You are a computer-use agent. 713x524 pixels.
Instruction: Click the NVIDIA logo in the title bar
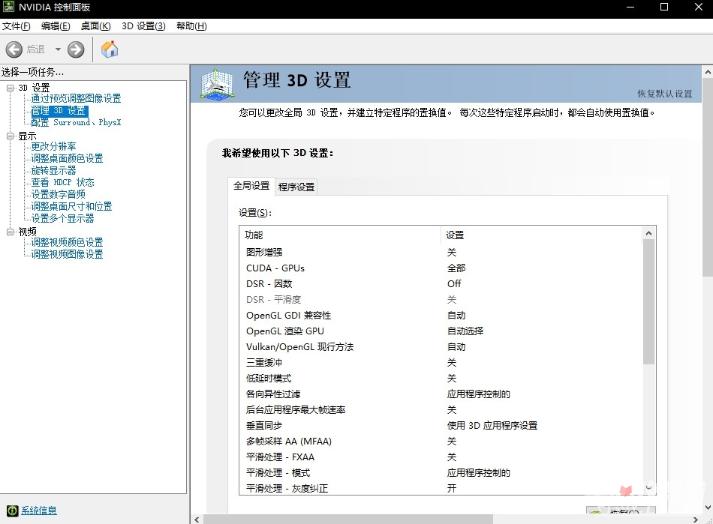pos(9,7)
